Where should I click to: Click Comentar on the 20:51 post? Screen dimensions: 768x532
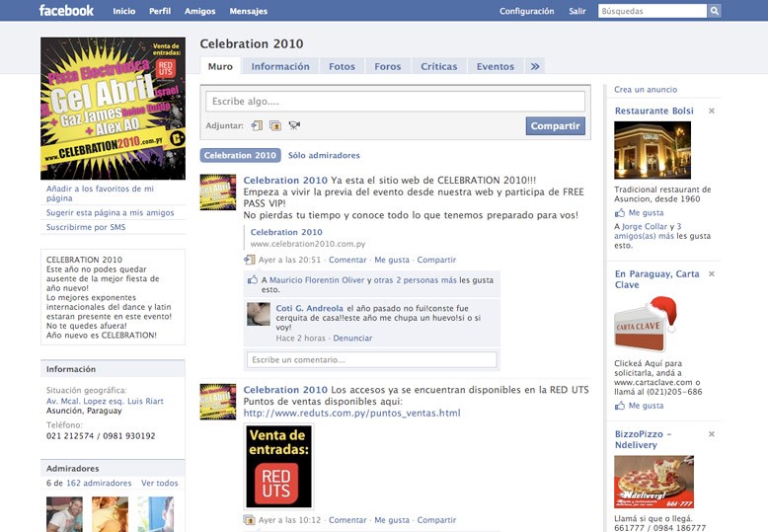click(x=347, y=260)
